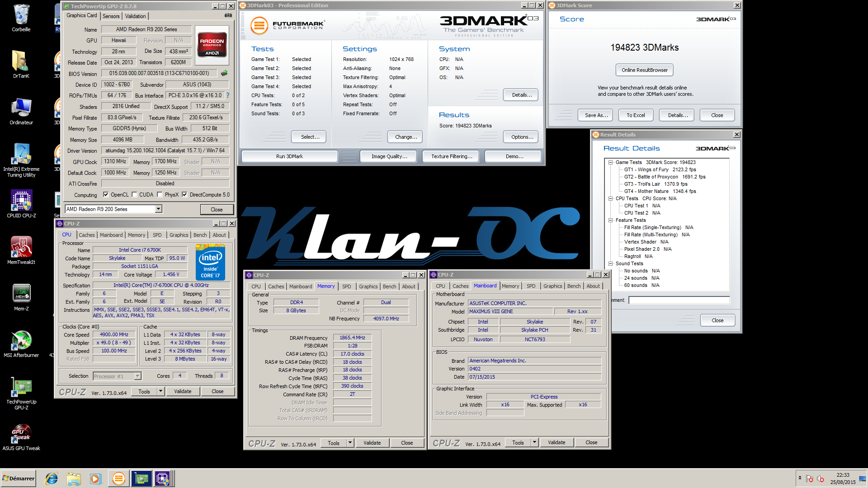Click Save As in 3DMark Score window
868x488 pixels.
595,115
